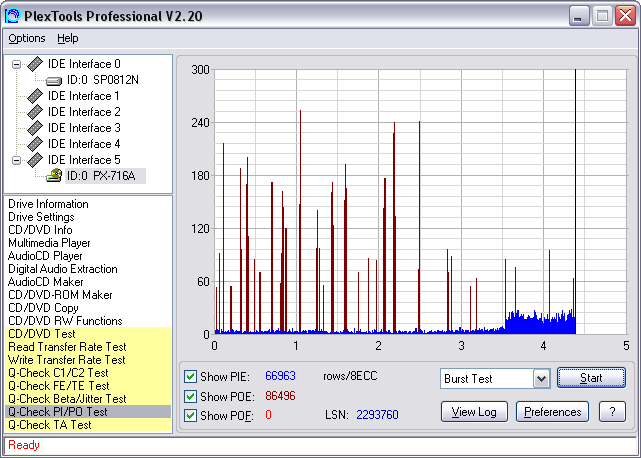641x458 pixels.
Task: Click the IDE Interface 2 chip icon
Action: point(35,112)
